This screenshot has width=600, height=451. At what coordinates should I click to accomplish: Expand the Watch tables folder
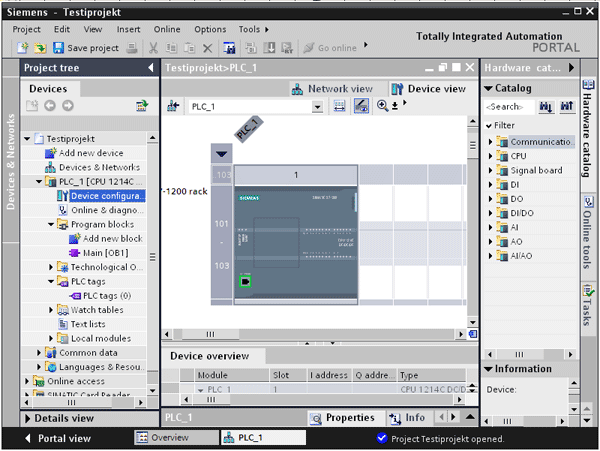click(51, 310)
